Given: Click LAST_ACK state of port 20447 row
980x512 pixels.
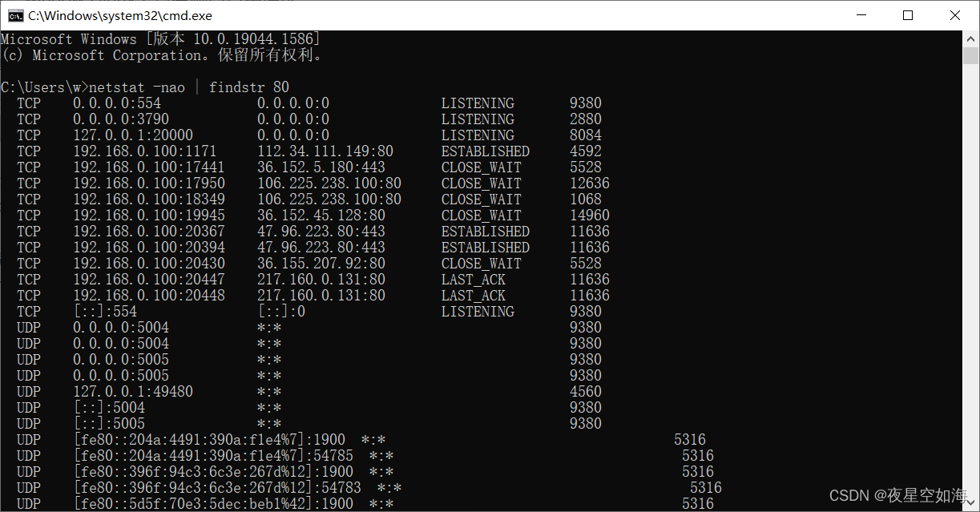Looking at the screenshot, I should click(x=474, y=280).
